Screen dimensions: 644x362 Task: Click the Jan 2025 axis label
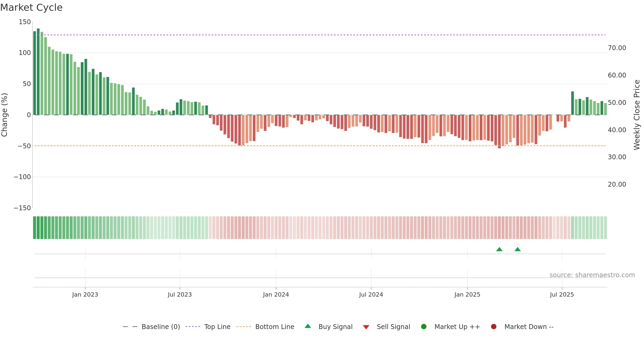[467, 294]
